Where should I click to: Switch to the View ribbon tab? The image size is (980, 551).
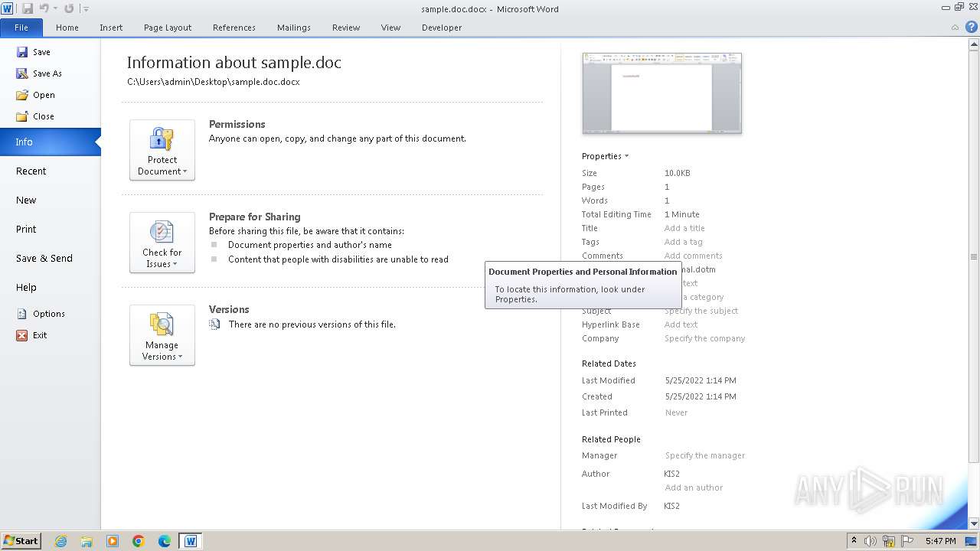click(x=390, y=28)
